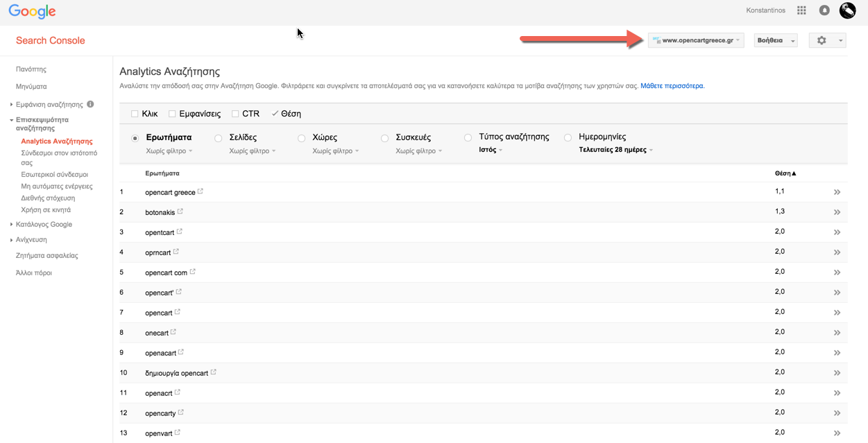Open the Τελευταίες 28 ημέρες date dropdown
This screenshot has height=443, width=868.
coord(615,150)
